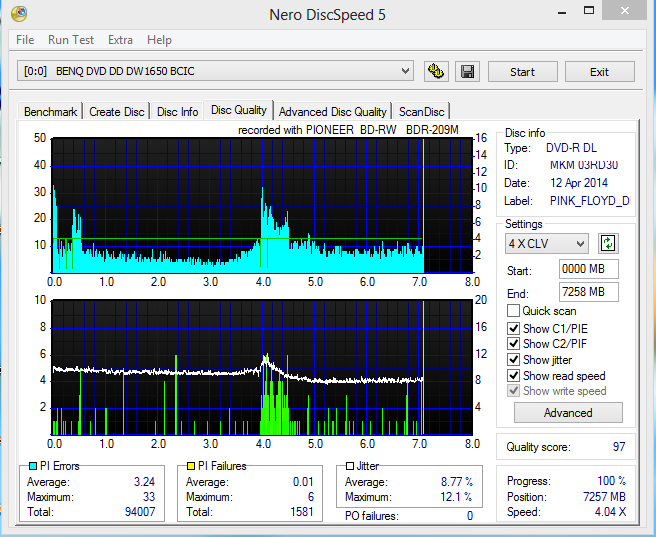Click Speed value 4.04 X
The width and height of the screenshot is (656, 537).
(x=610, y=512)
